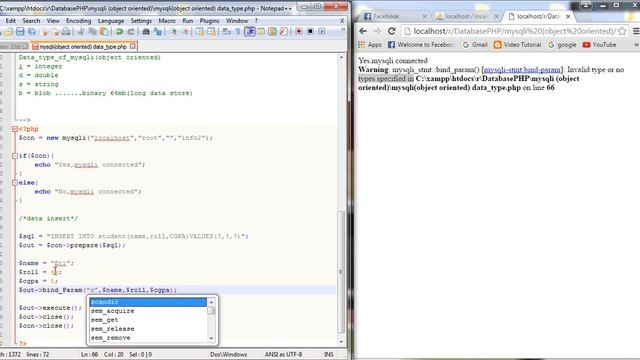Collapse the else block fold marker

point(15,183)
